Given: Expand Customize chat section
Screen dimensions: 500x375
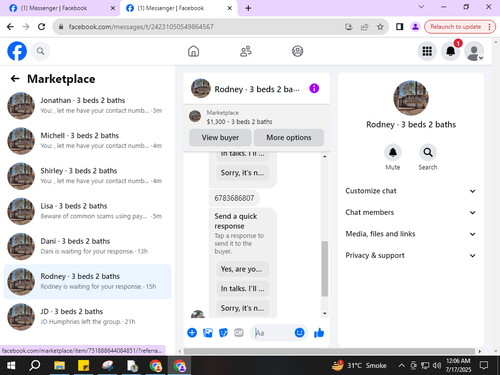Looking at the screenshot, I should pyautogui.click(x=410, y=191).
